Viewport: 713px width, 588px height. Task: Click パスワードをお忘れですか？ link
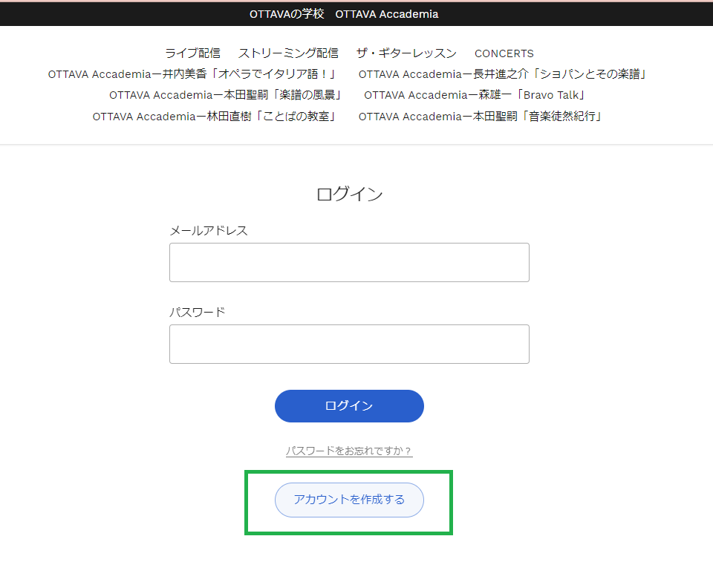point(349,451)
